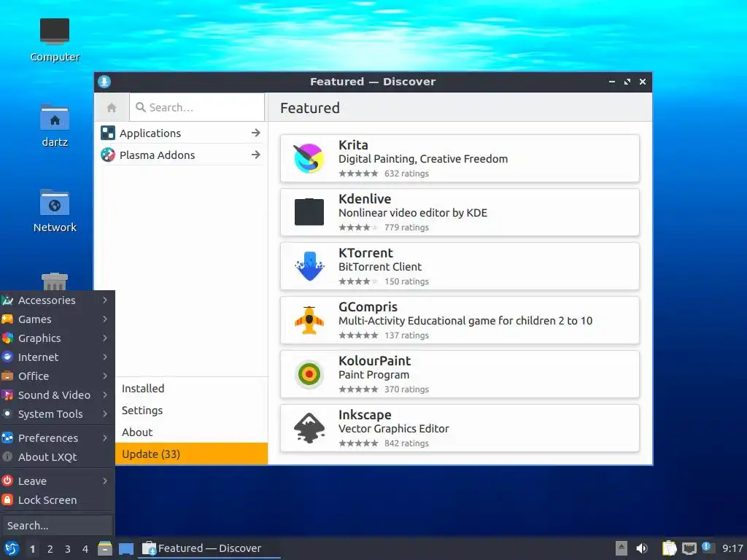Expand the Internet submenu
The width and height of the screenshot is (747, 560).
click(57, 357)
